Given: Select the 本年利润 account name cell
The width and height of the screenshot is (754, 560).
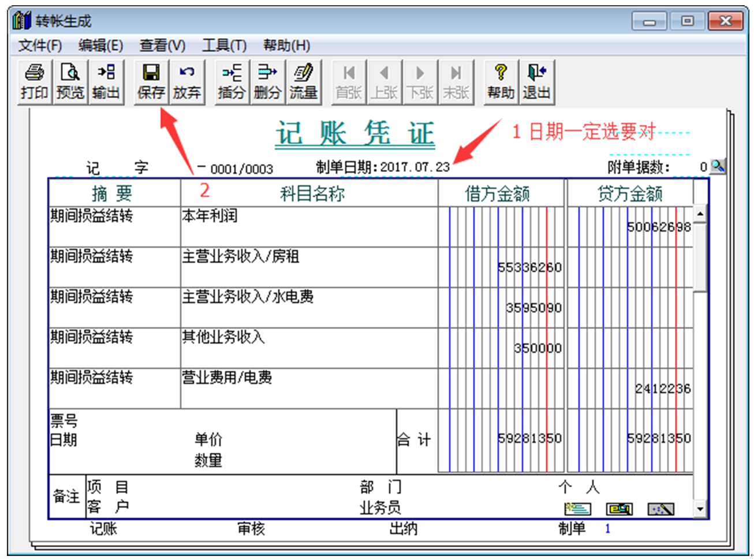Looking at the screenshot, I should (x=309, y=227).
